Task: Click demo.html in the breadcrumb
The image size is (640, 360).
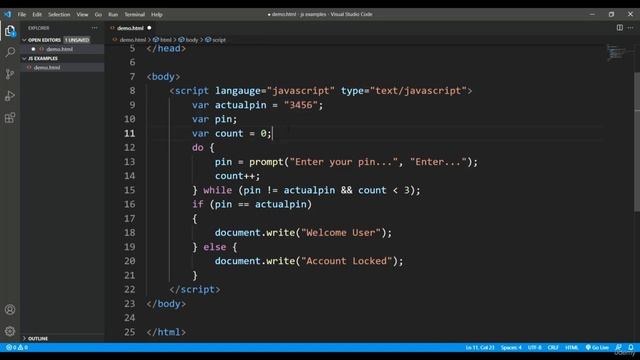Action: point(133,40)
